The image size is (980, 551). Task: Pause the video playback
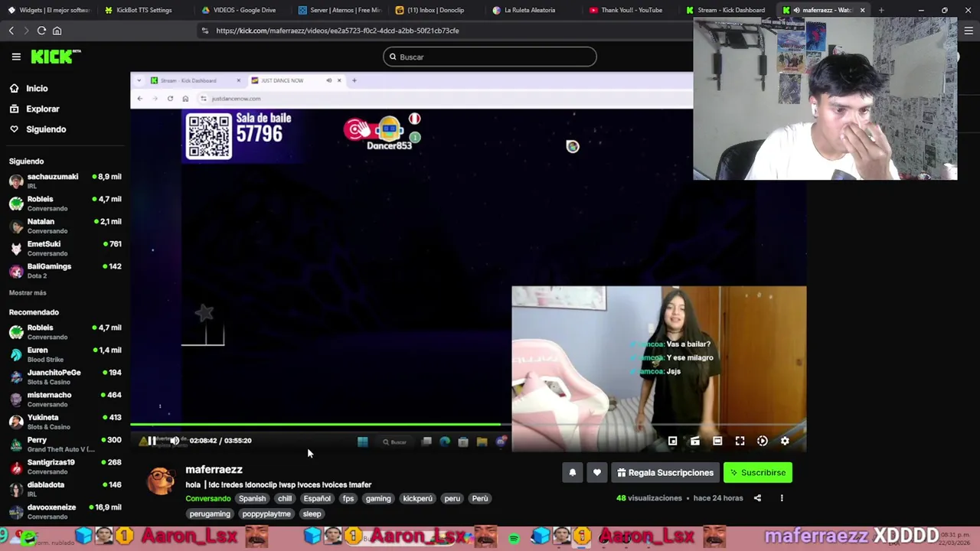tap(152, 440)
